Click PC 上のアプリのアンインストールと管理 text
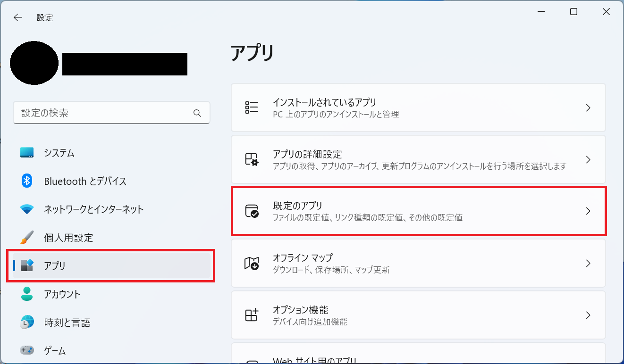Viewport: 624px width, 364px height. pyautogui.click(x=336, y=115)
